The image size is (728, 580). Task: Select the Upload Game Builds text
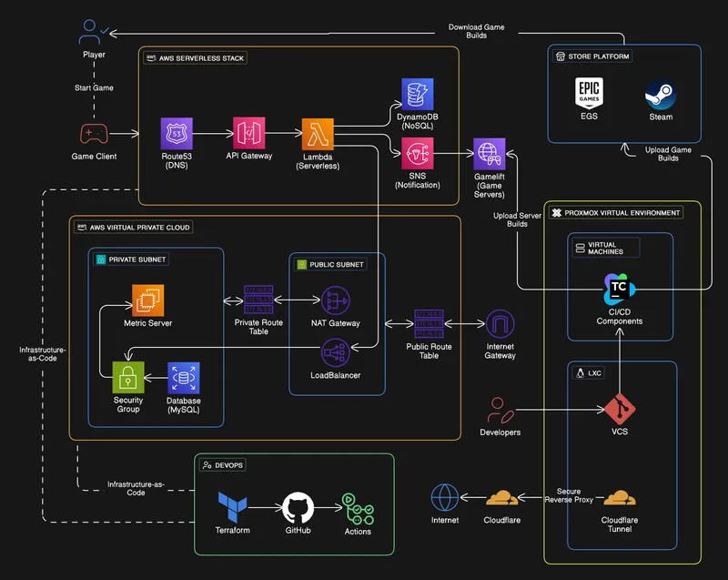coord(668,154)
